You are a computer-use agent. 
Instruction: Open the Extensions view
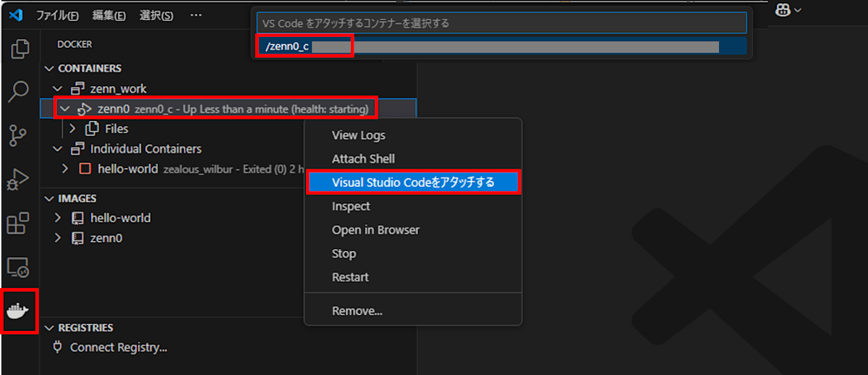click(x=17, y=224)
